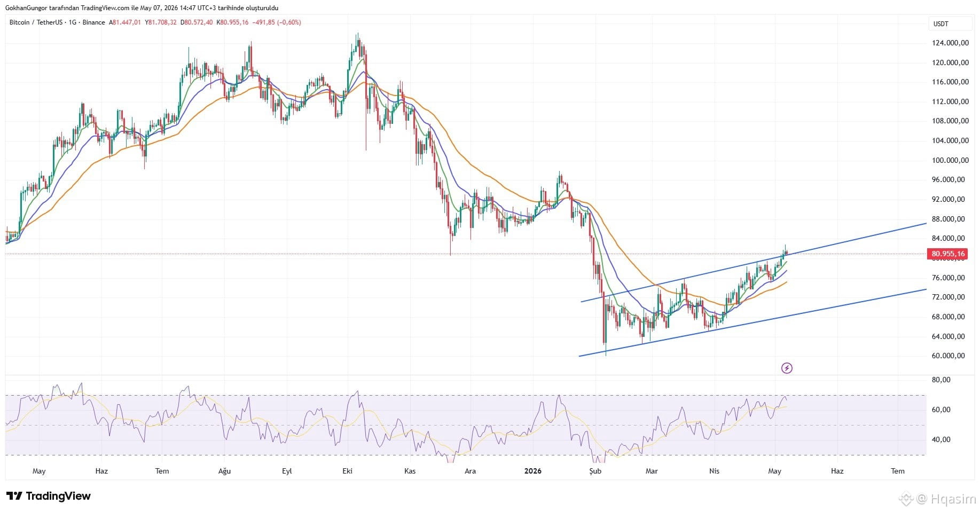The image size is (980, 512).
Task: Click the RSI axis label 40,00
Action: click(x=941, y=439)
